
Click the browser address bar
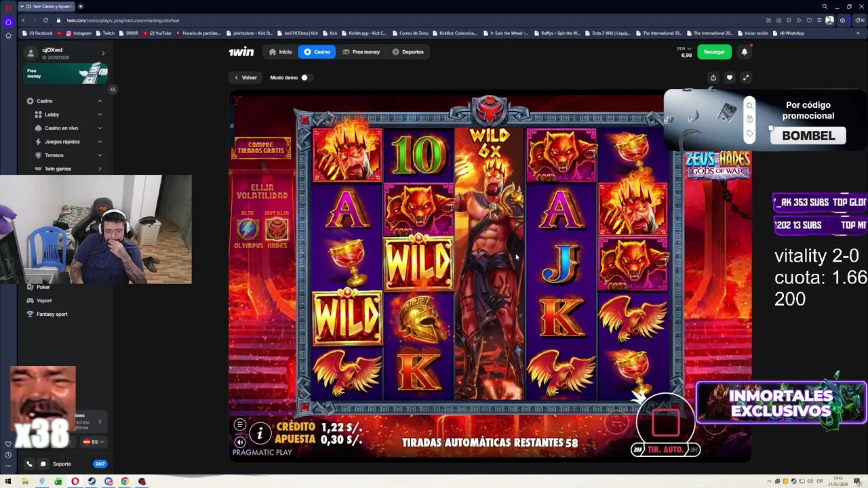click(407, 20)
